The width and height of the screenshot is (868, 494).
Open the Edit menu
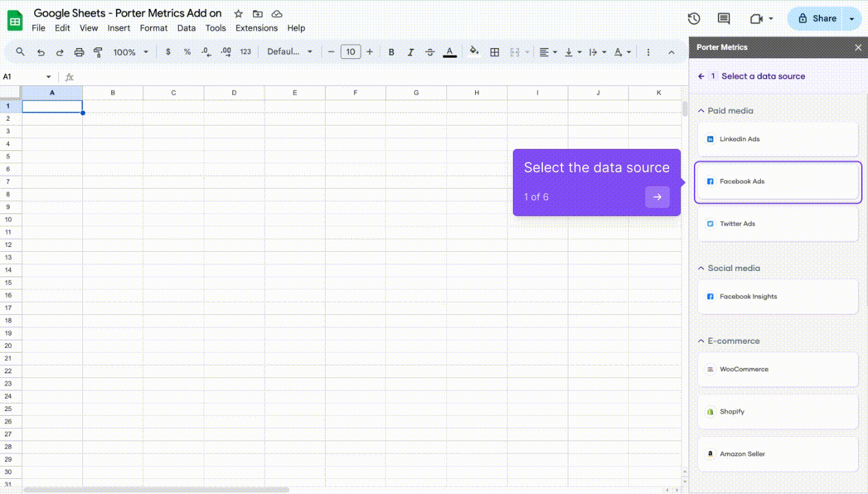(62, 28)
